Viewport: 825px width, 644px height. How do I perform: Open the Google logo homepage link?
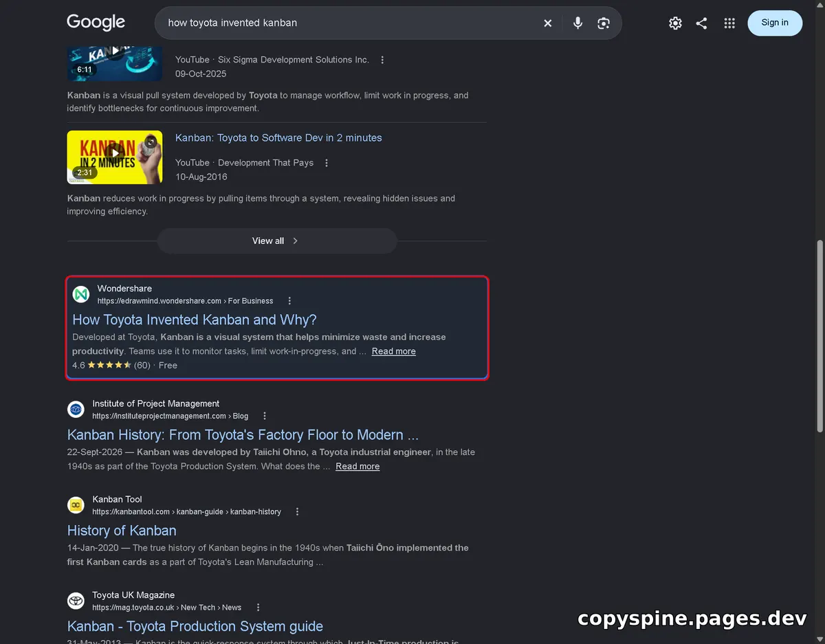[x=96, y=22]
